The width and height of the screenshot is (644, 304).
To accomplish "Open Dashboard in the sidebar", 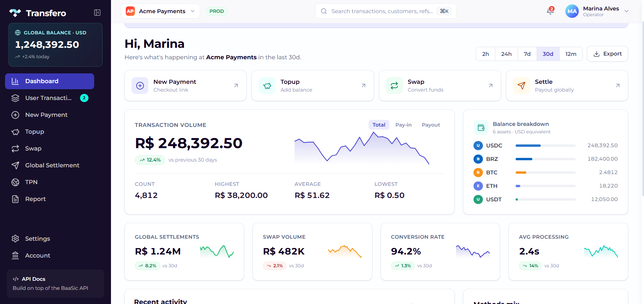I will [x=49, y=81].
